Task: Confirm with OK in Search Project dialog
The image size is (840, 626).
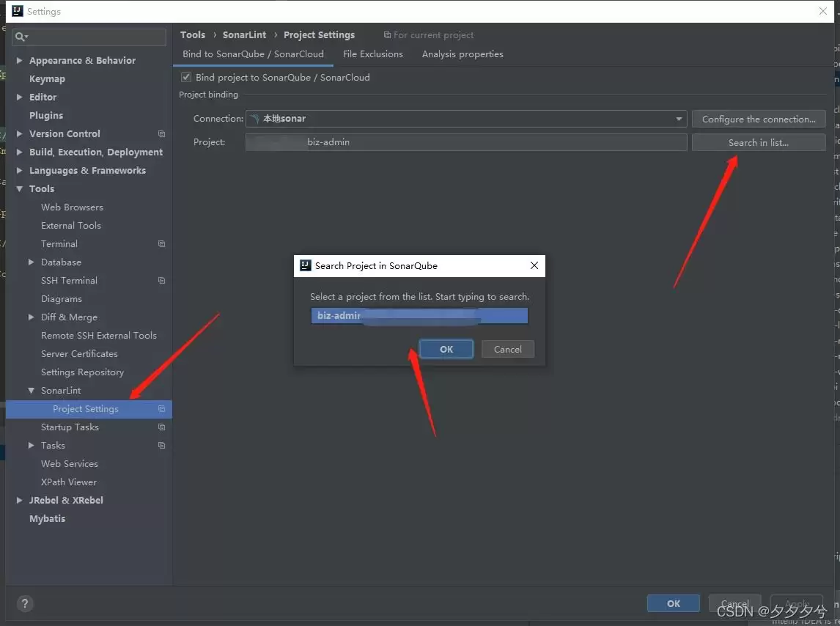Action: tap(446, 349)
